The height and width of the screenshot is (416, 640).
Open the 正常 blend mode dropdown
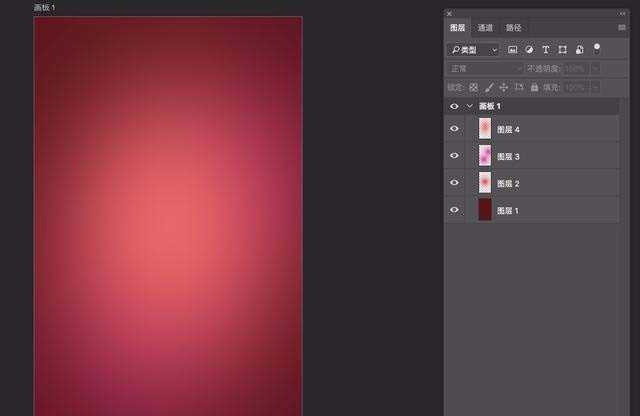(485, 68)
